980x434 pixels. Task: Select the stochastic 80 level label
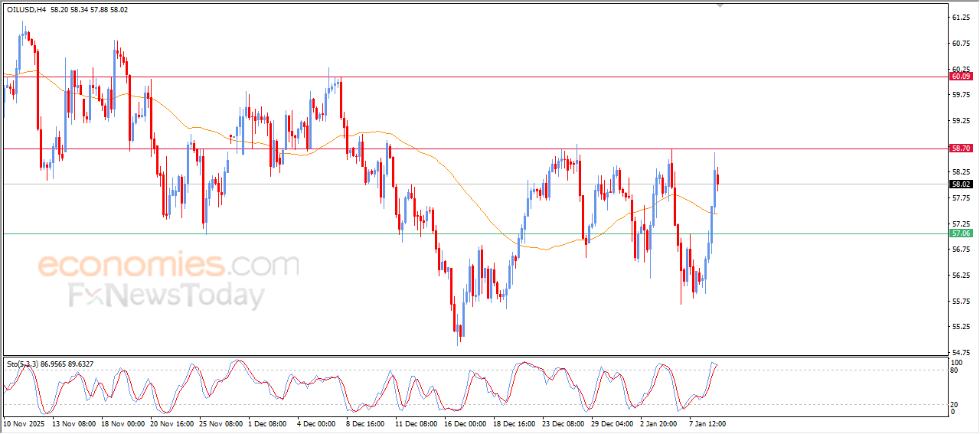954,370
